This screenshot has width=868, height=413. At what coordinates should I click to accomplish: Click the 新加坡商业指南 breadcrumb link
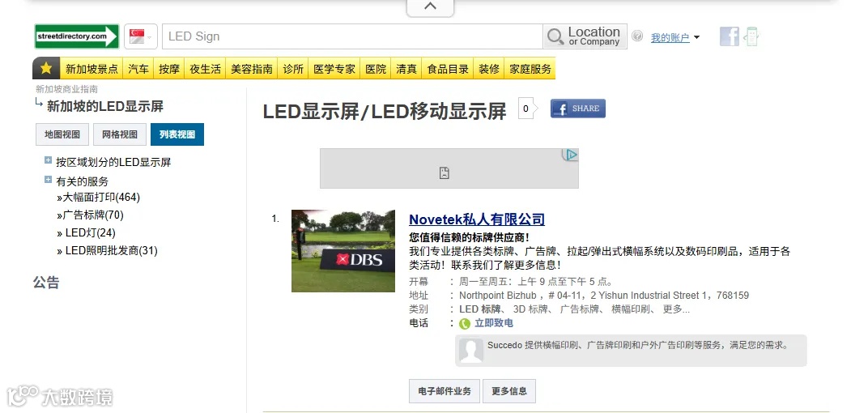pyautogui.click(x=67, y=89)
